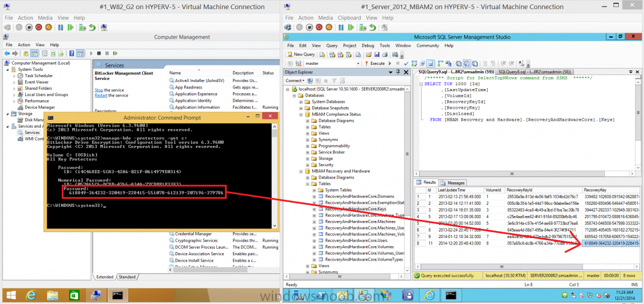Viewport: 644px width, 304px height.
Task: Open Action menu in Computer Management
Action: pyautogui.click(x=24, y=45)
